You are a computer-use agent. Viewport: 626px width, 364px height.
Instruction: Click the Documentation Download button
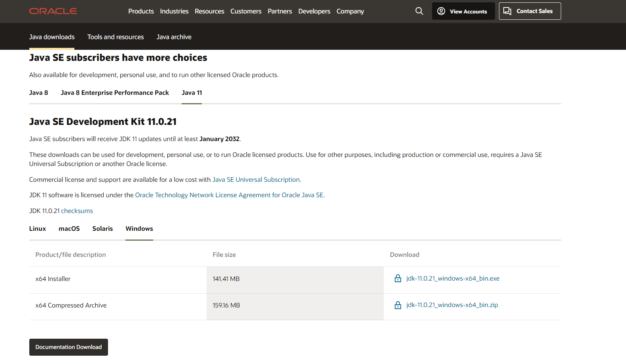(x=68, y=347)
